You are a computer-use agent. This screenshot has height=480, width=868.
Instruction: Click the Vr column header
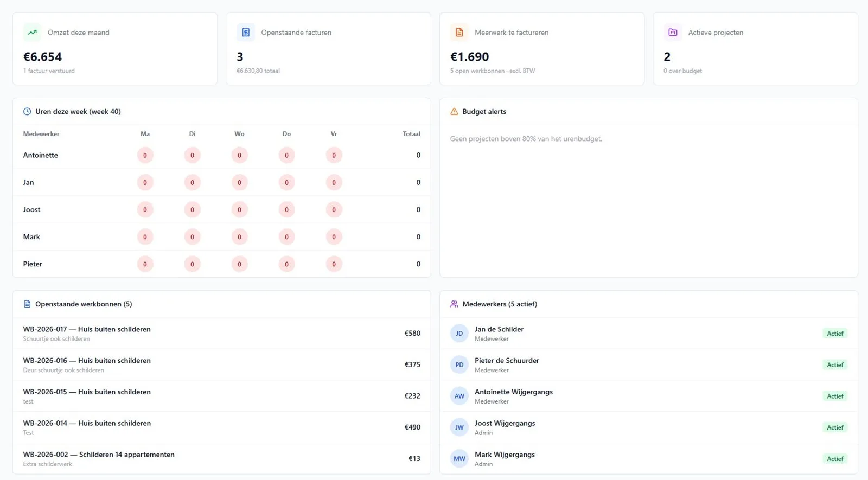[334, 134]
